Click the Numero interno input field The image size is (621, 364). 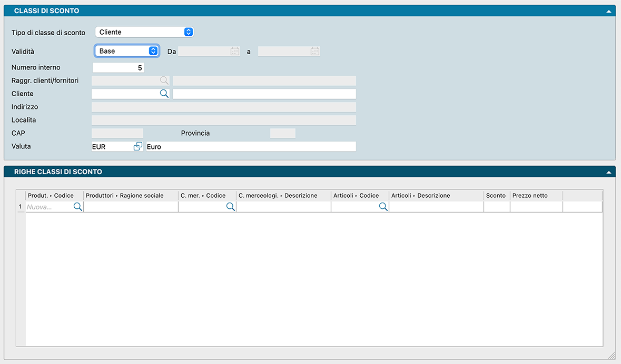pos(118,68)
